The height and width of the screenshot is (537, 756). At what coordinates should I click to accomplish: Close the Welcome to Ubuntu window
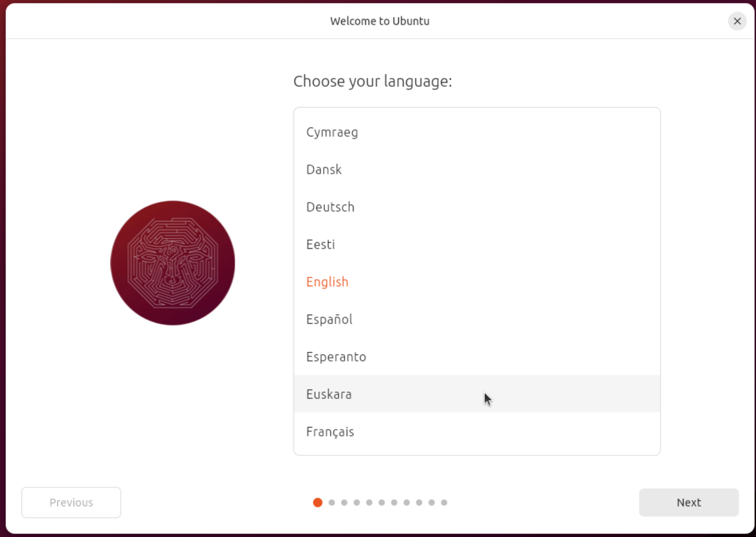(737, 21)
